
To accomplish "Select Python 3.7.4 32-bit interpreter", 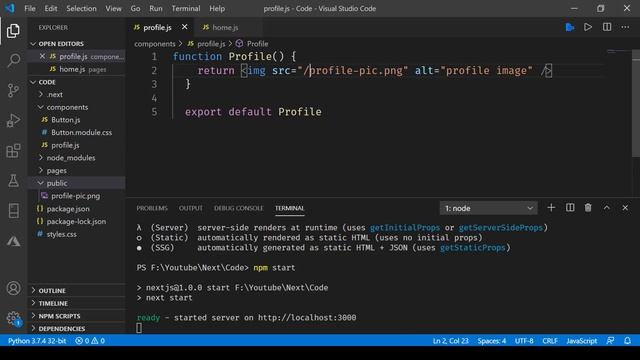I will 37,340.
